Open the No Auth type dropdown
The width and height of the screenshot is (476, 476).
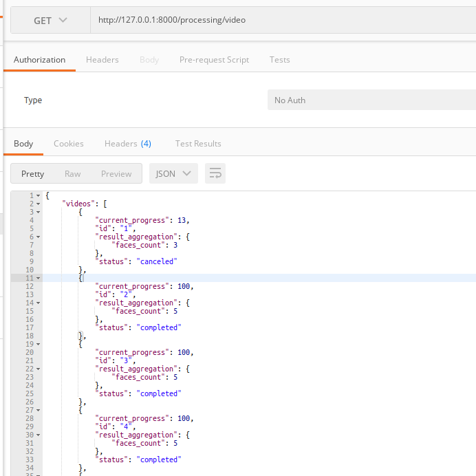(x=371, y=100)
